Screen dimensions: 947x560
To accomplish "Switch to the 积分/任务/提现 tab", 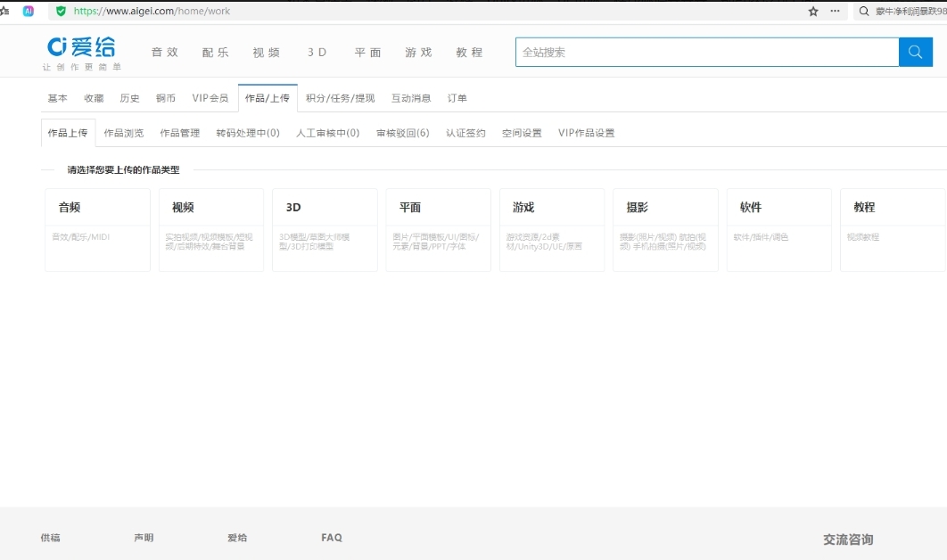I will click(340, 98).
